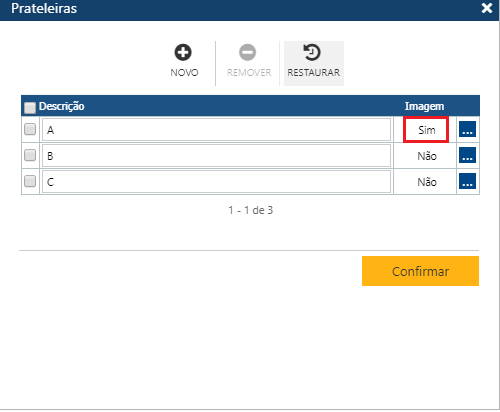Click the Descrição column header
500x412 pixels.
click(x=62, y=106)
